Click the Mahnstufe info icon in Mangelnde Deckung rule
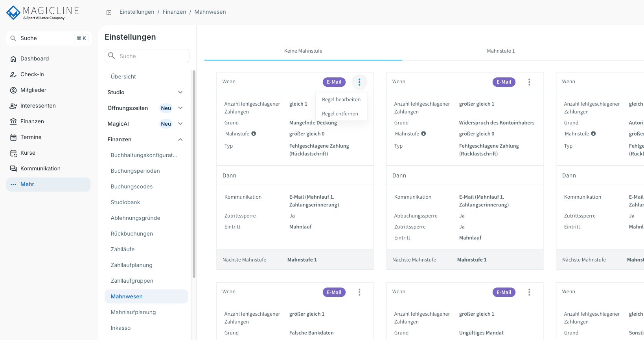 click(x=254, y=133)
